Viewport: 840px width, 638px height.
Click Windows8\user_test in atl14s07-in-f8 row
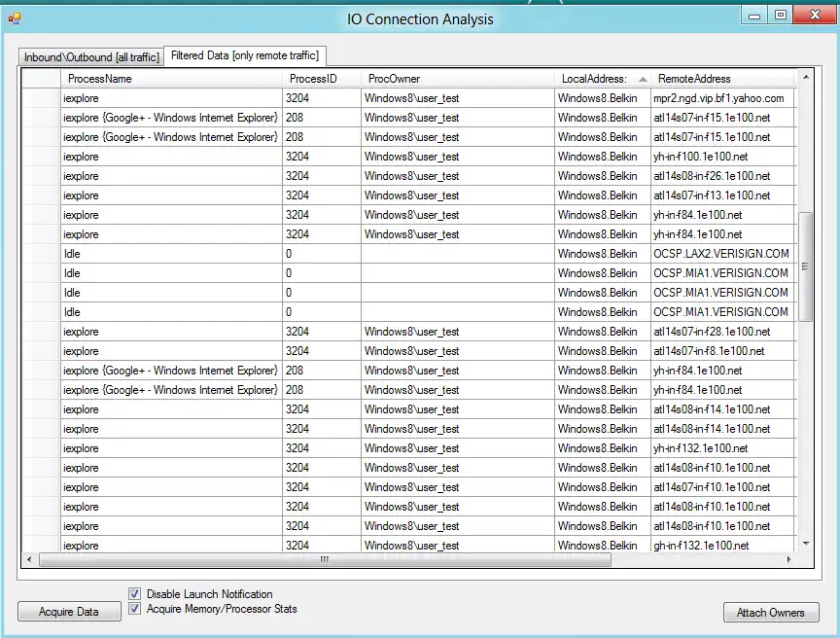point(458,351)
